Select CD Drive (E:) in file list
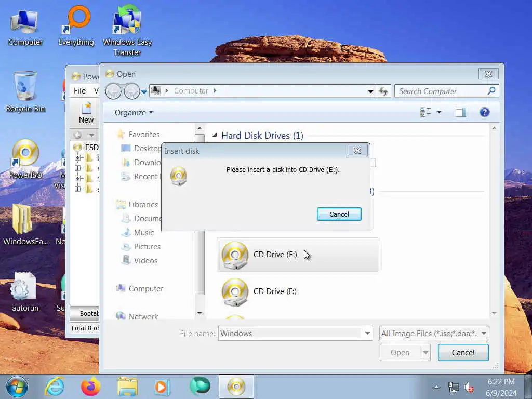Screen dimensions: 532x399 298,255
